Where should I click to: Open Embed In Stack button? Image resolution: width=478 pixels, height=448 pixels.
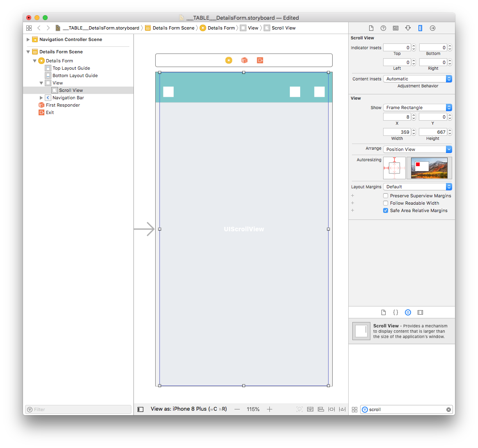pyautogui.click(x=310, y=409)
